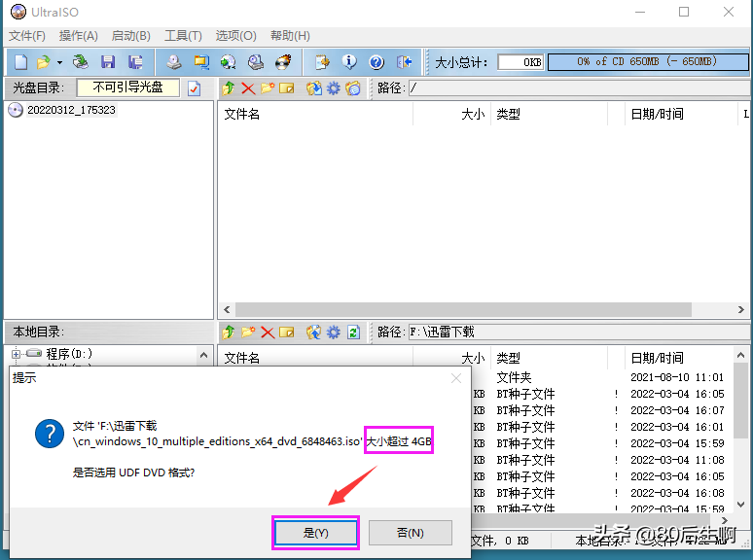Click the Exit door icon in toolbar
753x560 pixels.
point(405,62)
